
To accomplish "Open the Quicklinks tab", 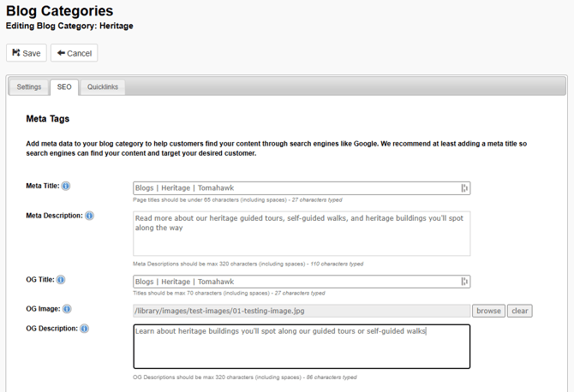I will click(103, 86).
